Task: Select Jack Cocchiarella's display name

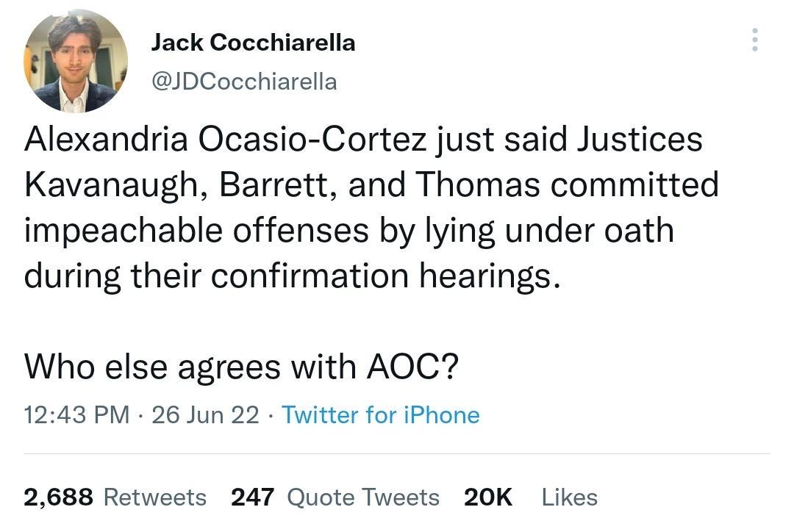Action: (253, 42)
